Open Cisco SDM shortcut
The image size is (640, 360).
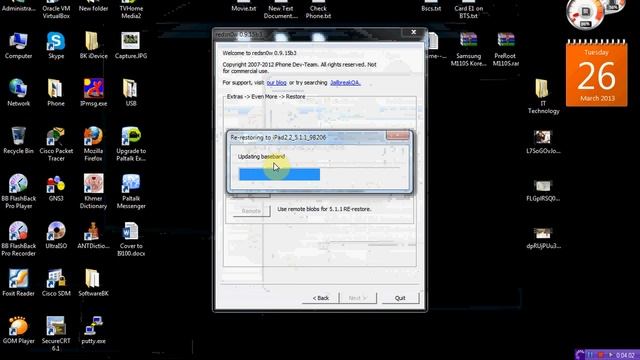(x=56, y=282)
